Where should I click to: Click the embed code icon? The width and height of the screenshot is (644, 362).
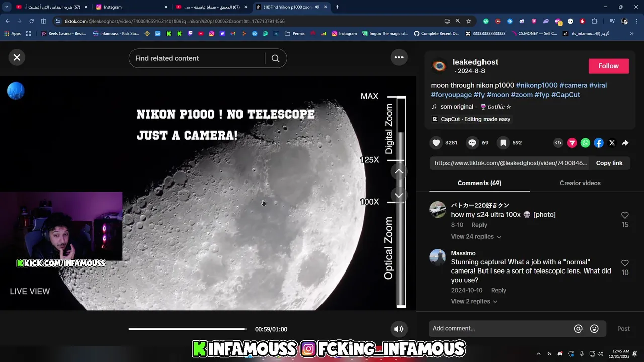[x=558, y=143]
